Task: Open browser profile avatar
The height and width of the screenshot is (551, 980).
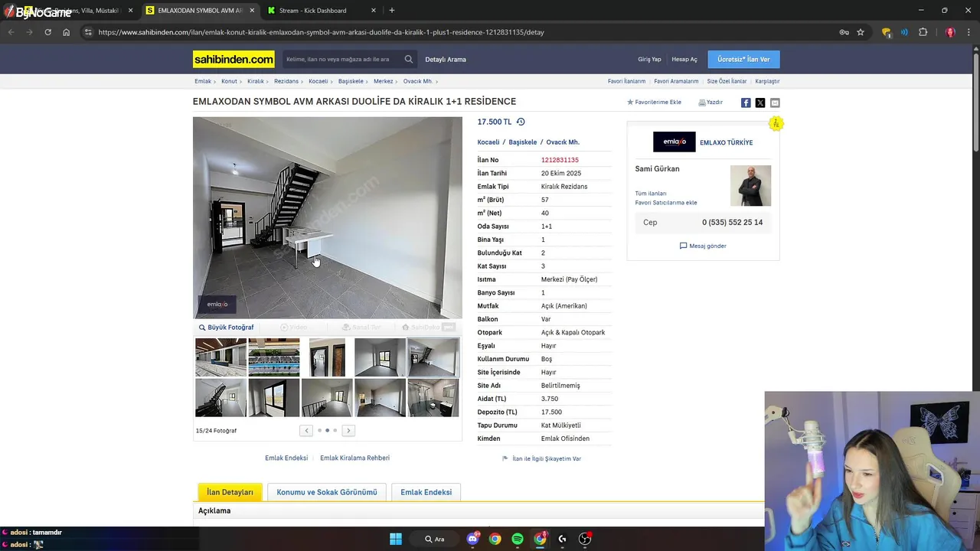Action: [950, 32]
